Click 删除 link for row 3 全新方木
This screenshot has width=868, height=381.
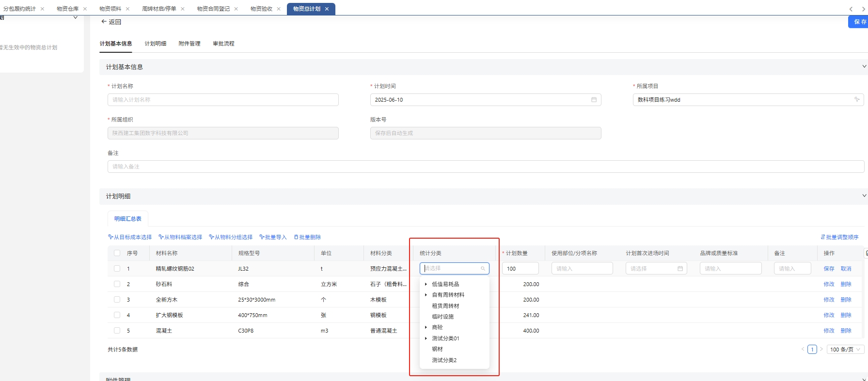click(846, 300)
